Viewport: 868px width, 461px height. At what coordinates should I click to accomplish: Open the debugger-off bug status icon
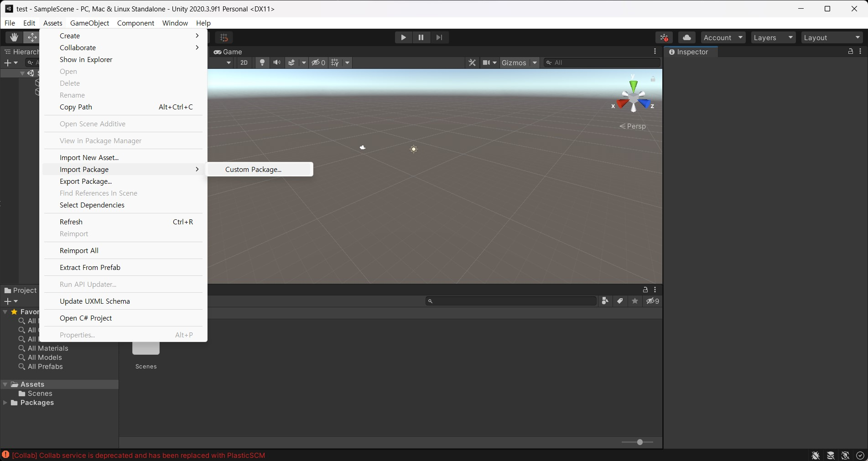[x=816, y=455]
